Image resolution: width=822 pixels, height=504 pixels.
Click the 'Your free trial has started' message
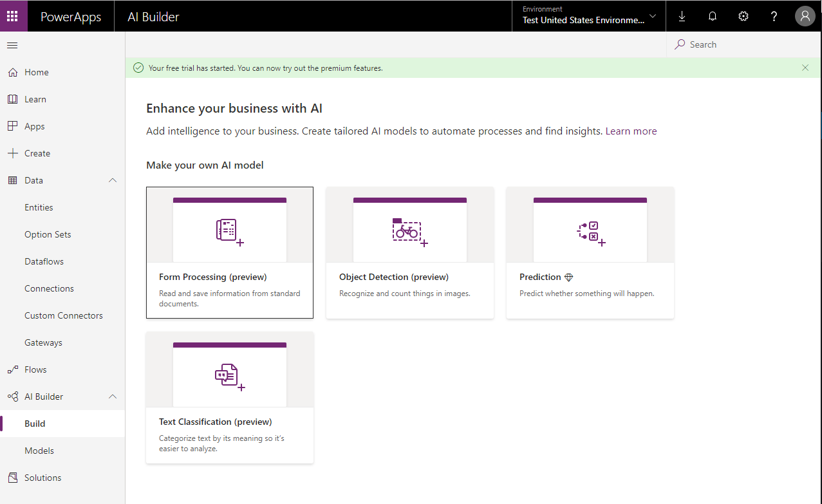(x=266, y=68)
